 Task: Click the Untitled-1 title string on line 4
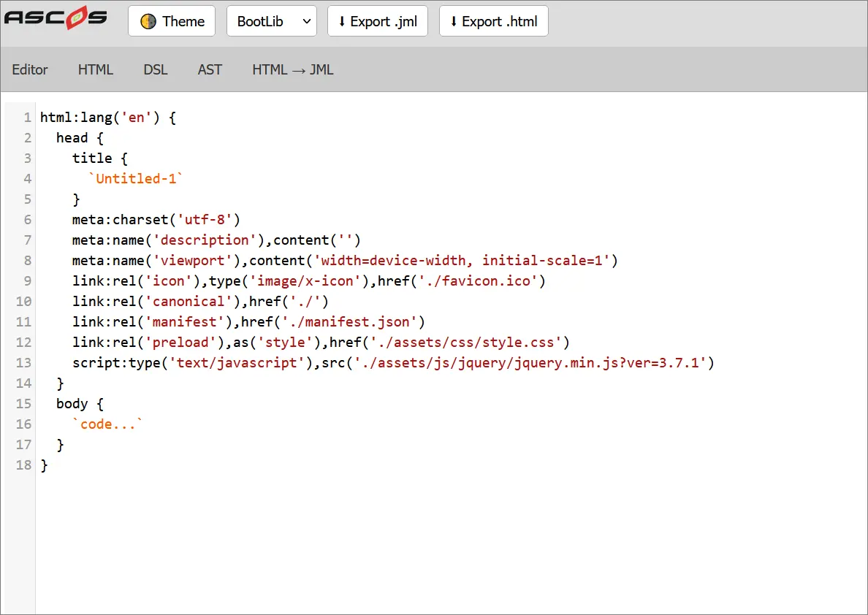(x=137, y=178)
